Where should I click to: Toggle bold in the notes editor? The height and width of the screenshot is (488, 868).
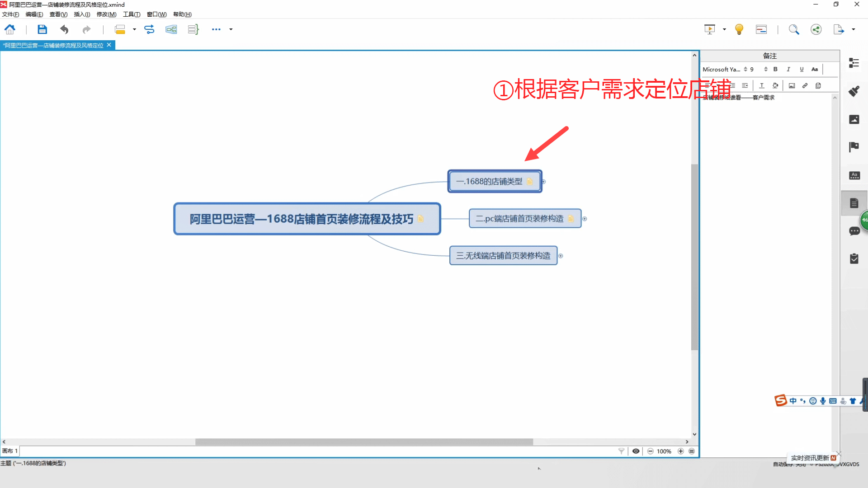775,69
